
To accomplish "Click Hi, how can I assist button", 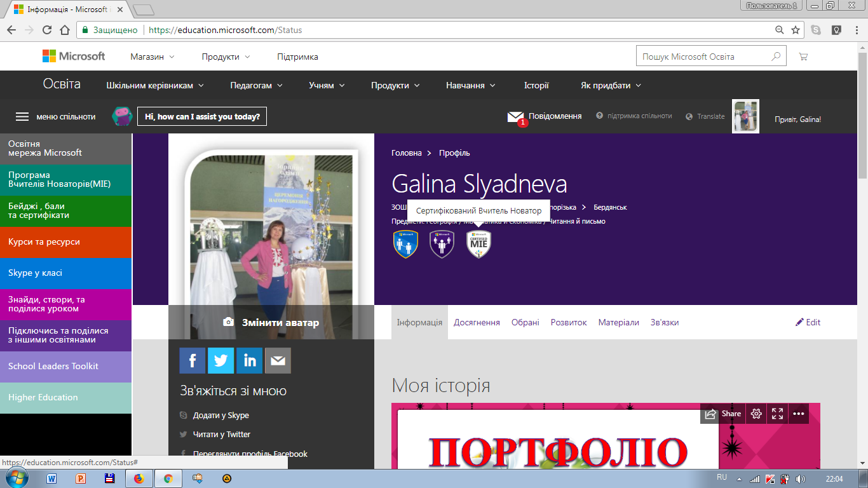I will click(x=202, y=116).
